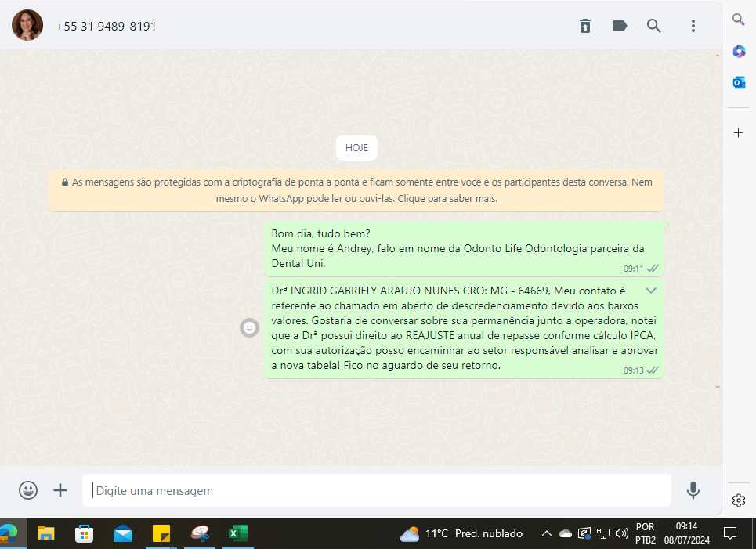Show hidden system tray icons

pos(546,533)
